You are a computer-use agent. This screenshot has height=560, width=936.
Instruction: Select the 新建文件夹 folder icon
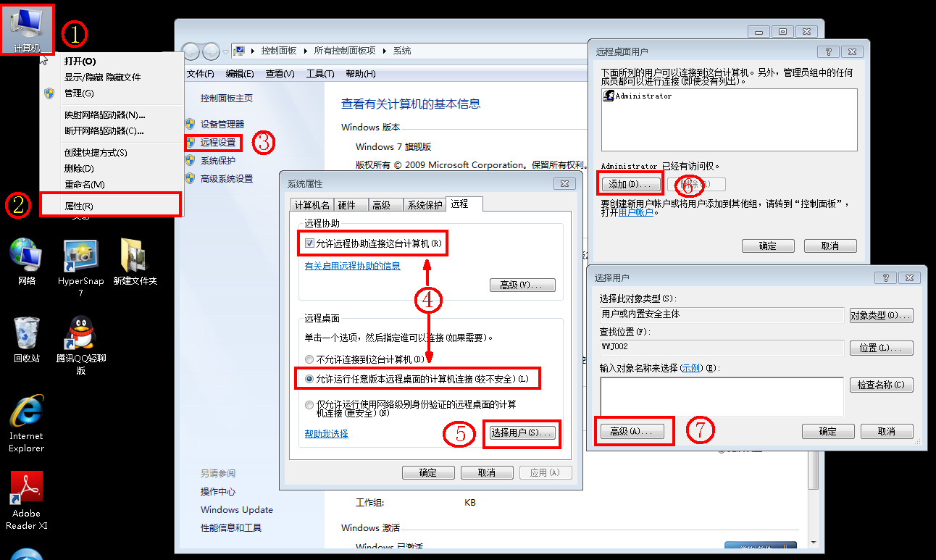[135, 262]
